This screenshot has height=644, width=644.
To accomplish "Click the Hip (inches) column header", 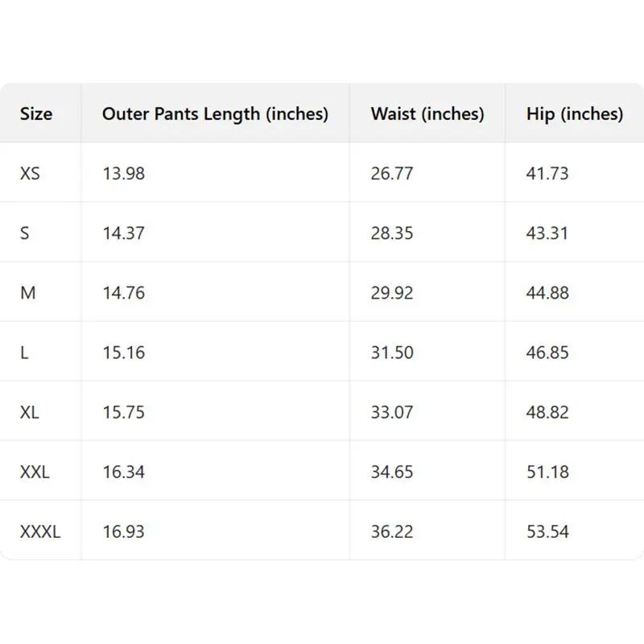I will [575, 114].
